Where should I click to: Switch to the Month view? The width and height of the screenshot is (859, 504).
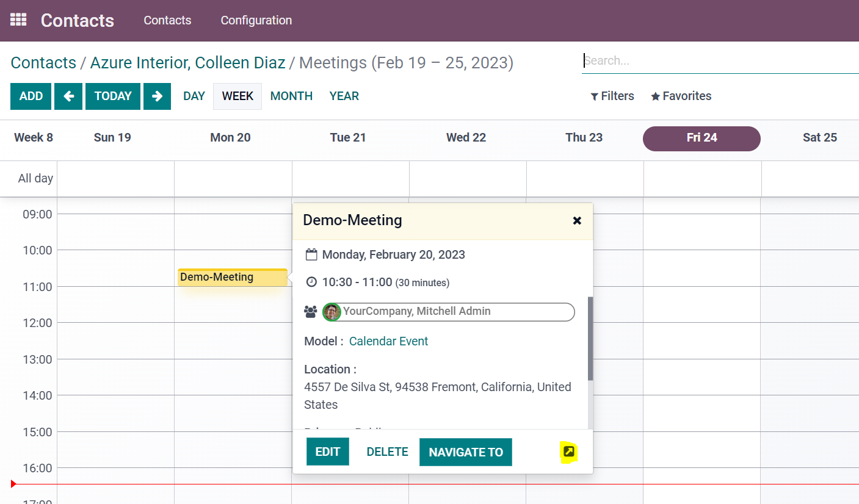click(x=291, y=96)
